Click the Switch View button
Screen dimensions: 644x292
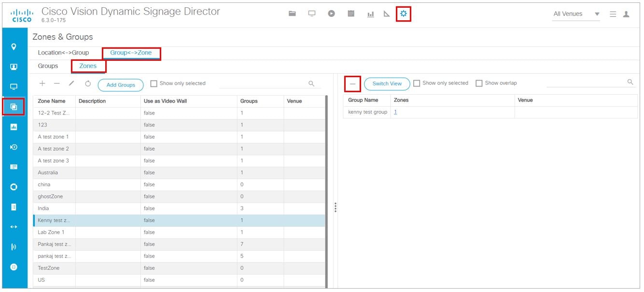coord(386,83)
